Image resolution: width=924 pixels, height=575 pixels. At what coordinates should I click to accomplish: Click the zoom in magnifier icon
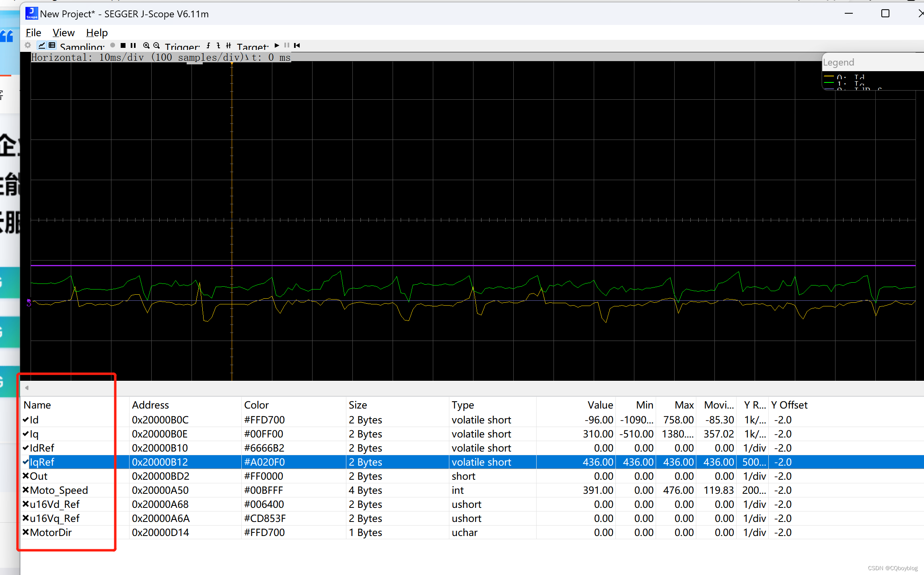point(146,45)
